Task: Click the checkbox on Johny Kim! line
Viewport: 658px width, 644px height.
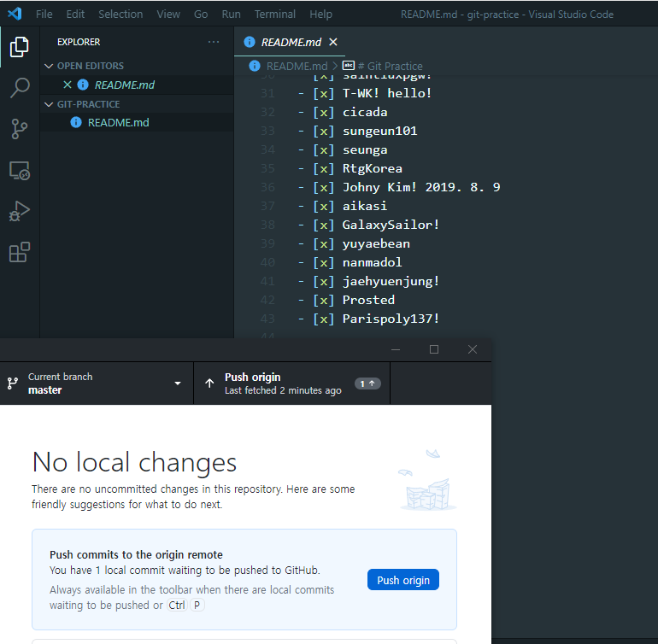Action: tap(324, 187)
